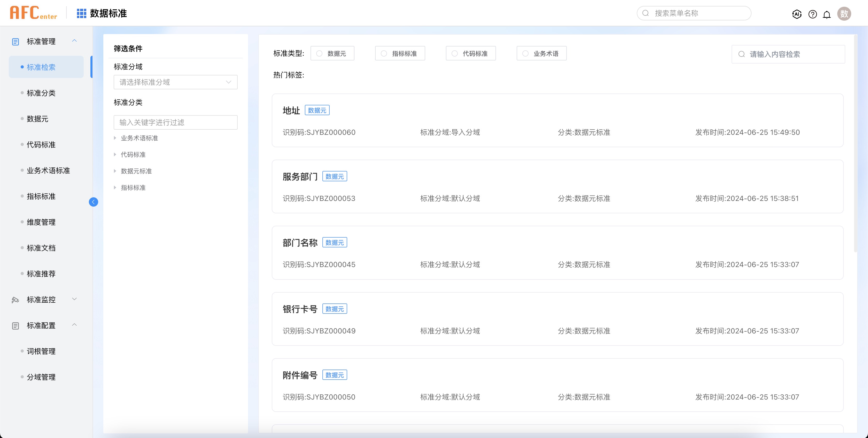The width and height of the screenshot is (868, 438).
Task: Focus the 搜索菜单名称 search field
Action: 694,13
